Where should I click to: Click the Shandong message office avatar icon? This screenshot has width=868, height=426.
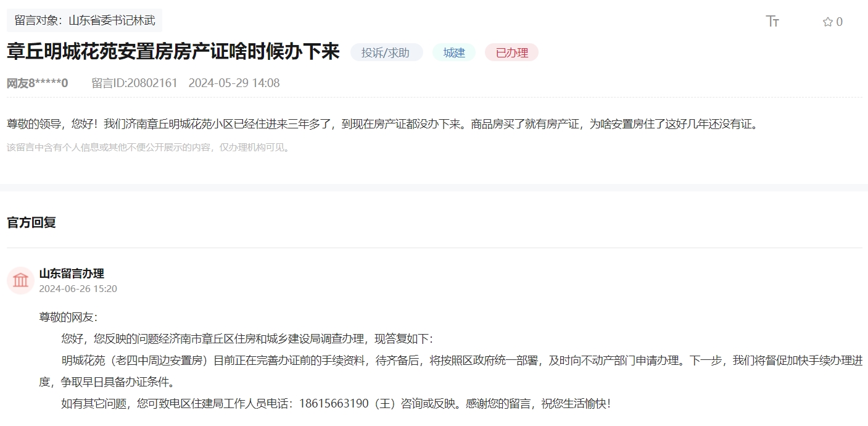point(20,280)
